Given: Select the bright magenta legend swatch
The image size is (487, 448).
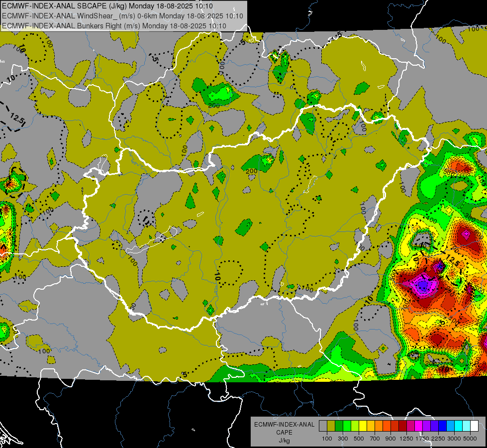Looking at the screenshot, I should (x=419, y=426).
